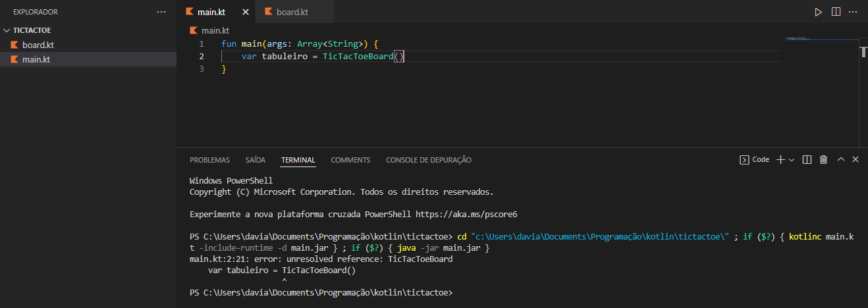Click main.kt in the breadcrumb bar
The height and width of the screenshot is (308, 868).
(x=215, y=30)
